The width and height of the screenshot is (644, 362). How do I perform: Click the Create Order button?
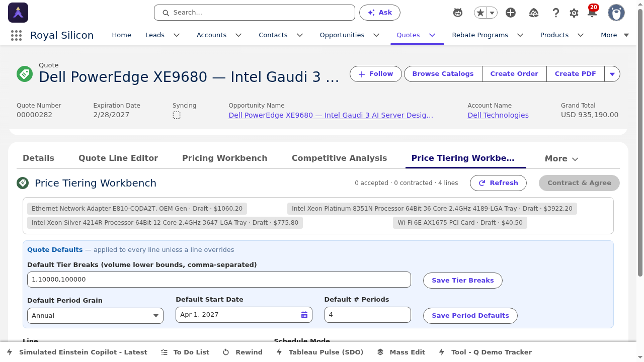click(x=514, y=74)
